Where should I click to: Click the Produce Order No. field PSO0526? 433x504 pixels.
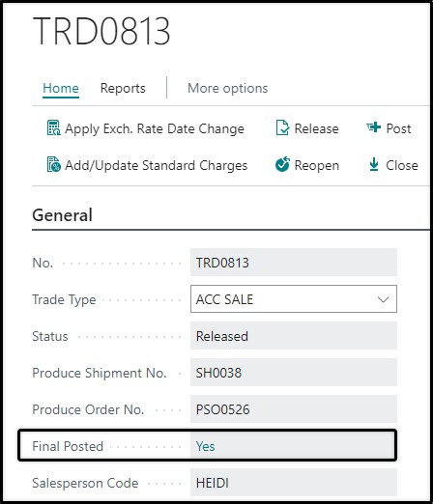(294, 409)
